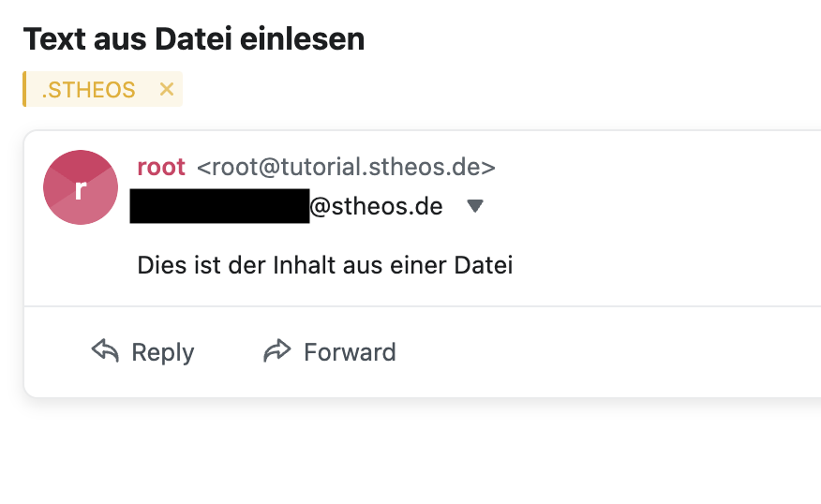Screen dimensions: 821x504
Task: Click the blacked-out part of the recipient address
Action: [219, 205]
